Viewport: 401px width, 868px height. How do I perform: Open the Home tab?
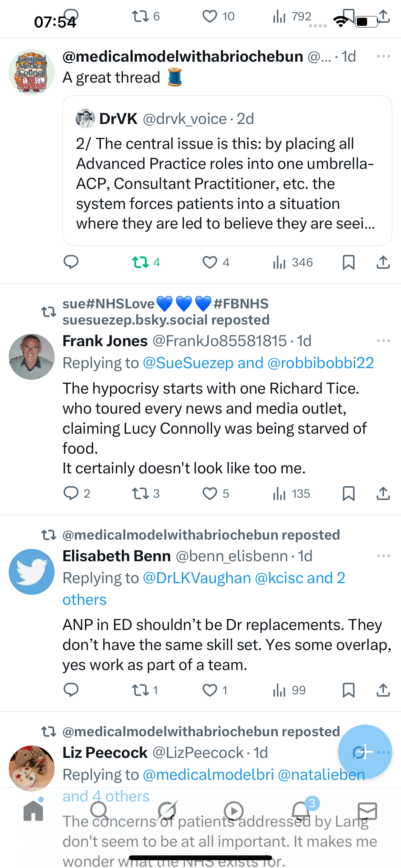pos(33,811)
